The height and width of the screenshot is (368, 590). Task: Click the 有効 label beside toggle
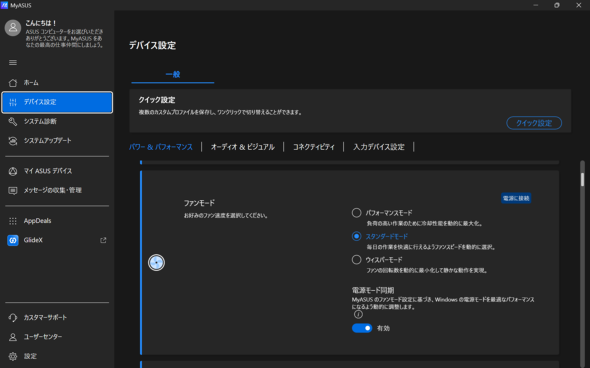[383, 328]
